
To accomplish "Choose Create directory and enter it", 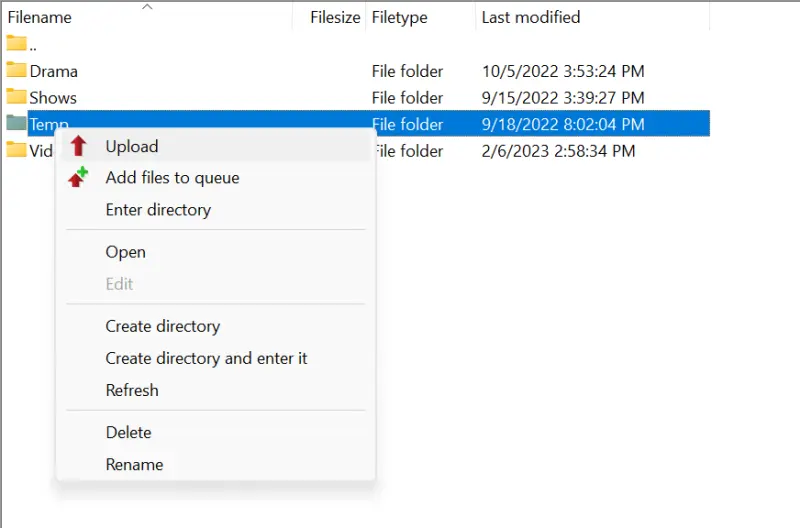I will tap(206, 358).
